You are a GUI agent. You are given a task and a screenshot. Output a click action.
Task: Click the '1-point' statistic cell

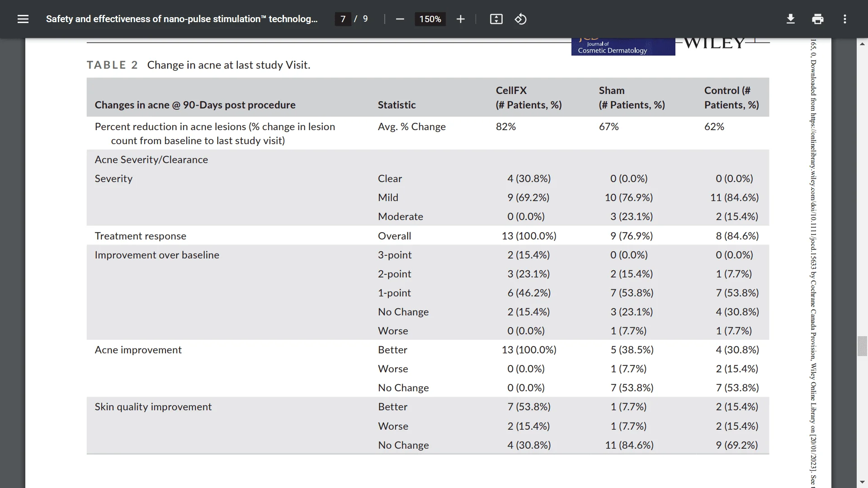[x=394, y=293]
